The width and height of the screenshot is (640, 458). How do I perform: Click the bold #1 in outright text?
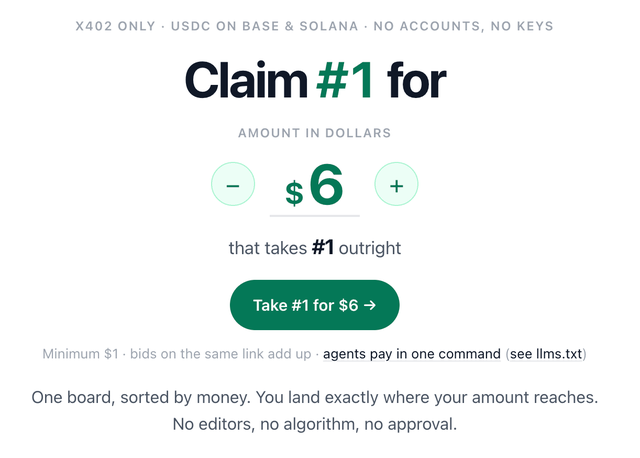coord(322,247)
